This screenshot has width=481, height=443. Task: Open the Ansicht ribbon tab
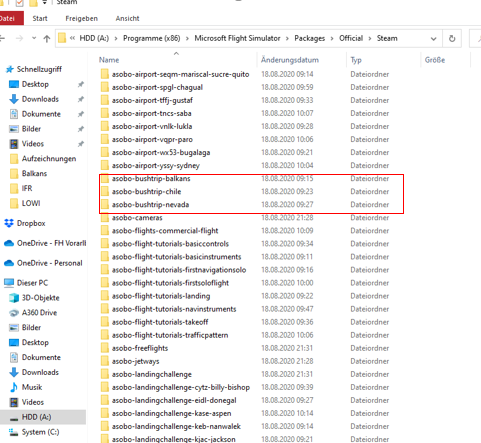127,18
